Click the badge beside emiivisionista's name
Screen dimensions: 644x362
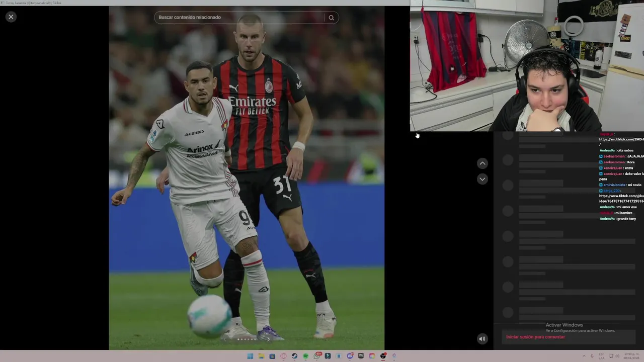[601, 185]
